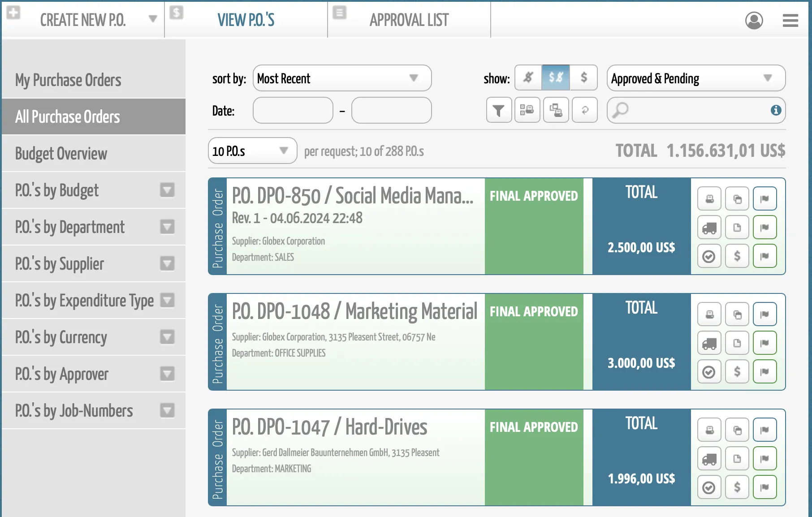
Task: Open delivery truck icon on DPO-1047 Hard-Drives
Action: 708,458
